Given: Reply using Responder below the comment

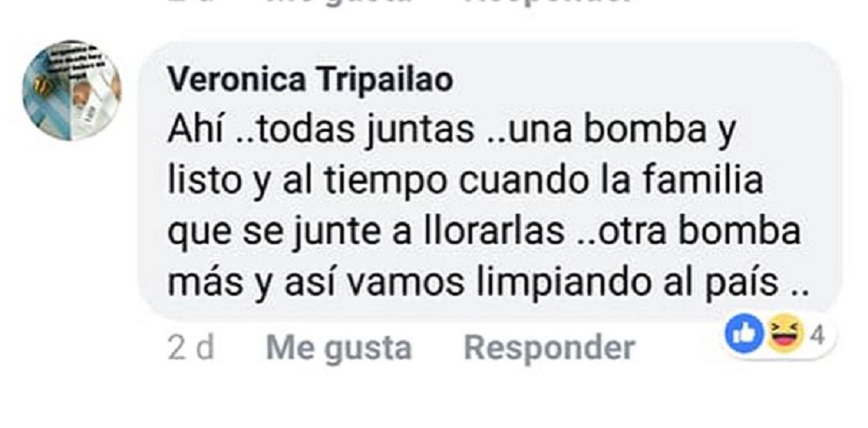Looking at the screenshot, I should click(549, 348).
